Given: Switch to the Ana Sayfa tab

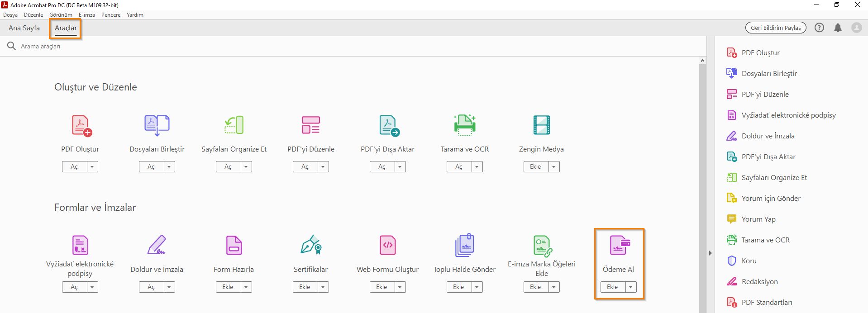Looking at the screenshot, I should pos(24,28).
